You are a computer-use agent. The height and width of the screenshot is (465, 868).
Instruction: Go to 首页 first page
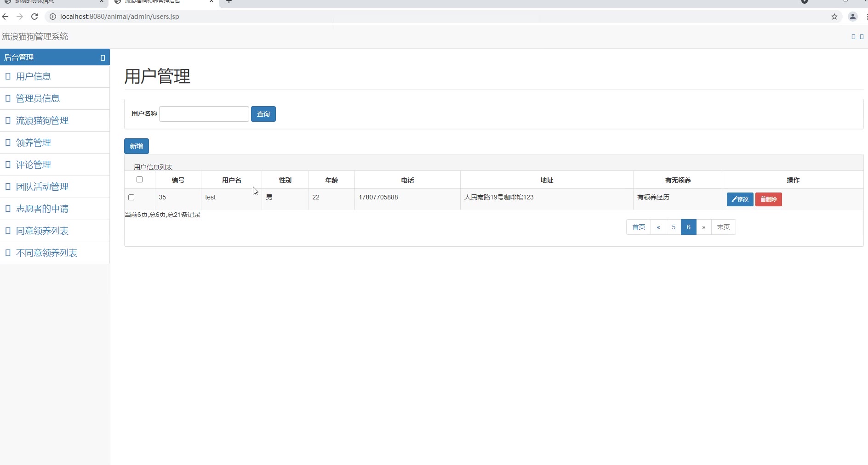point(639,227)
